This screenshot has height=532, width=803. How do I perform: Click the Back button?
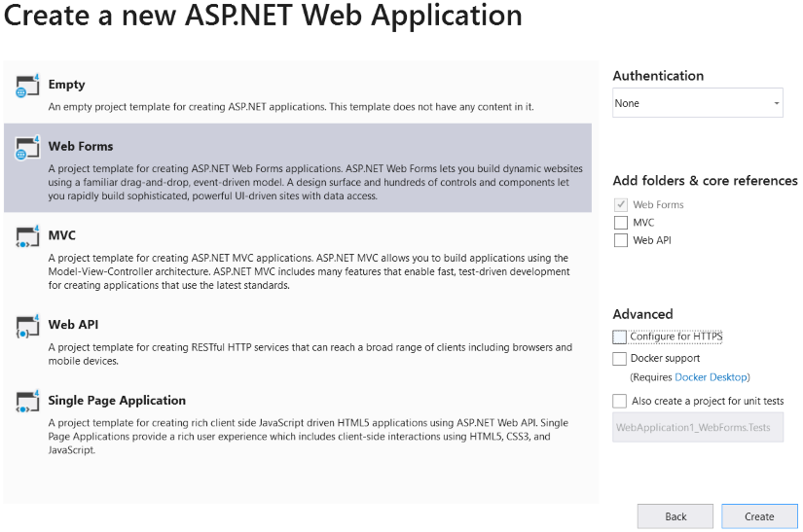675,516
